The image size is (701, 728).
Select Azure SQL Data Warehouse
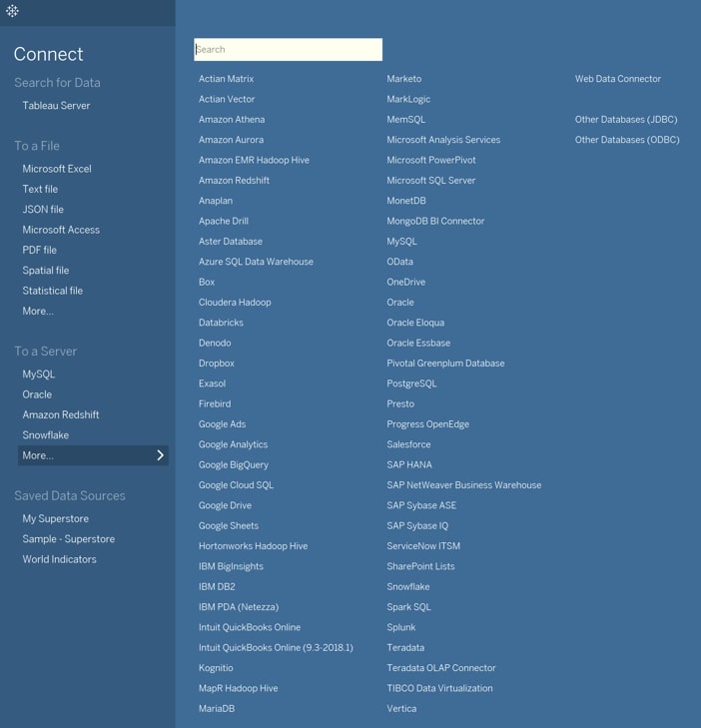[x=256, y=262]
